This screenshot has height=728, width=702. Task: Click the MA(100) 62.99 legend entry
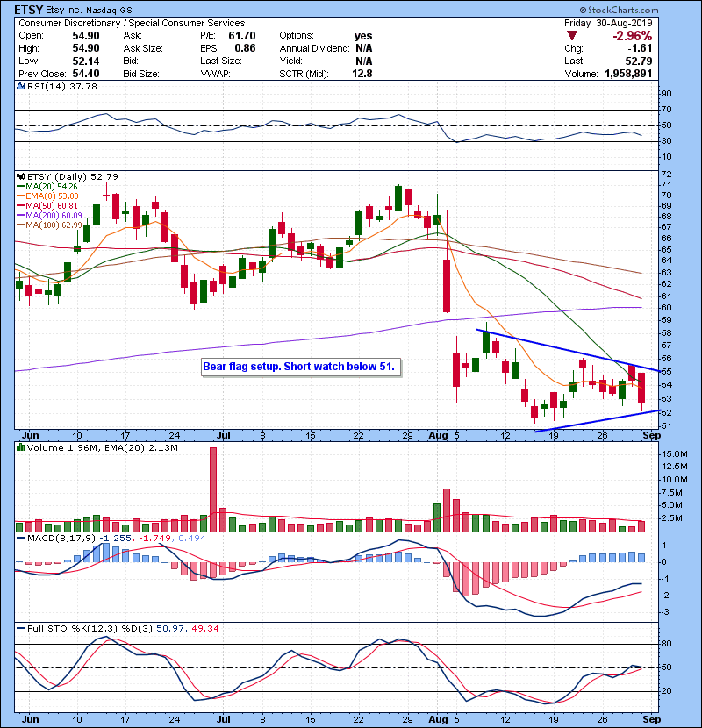click(x=49, y=225)
